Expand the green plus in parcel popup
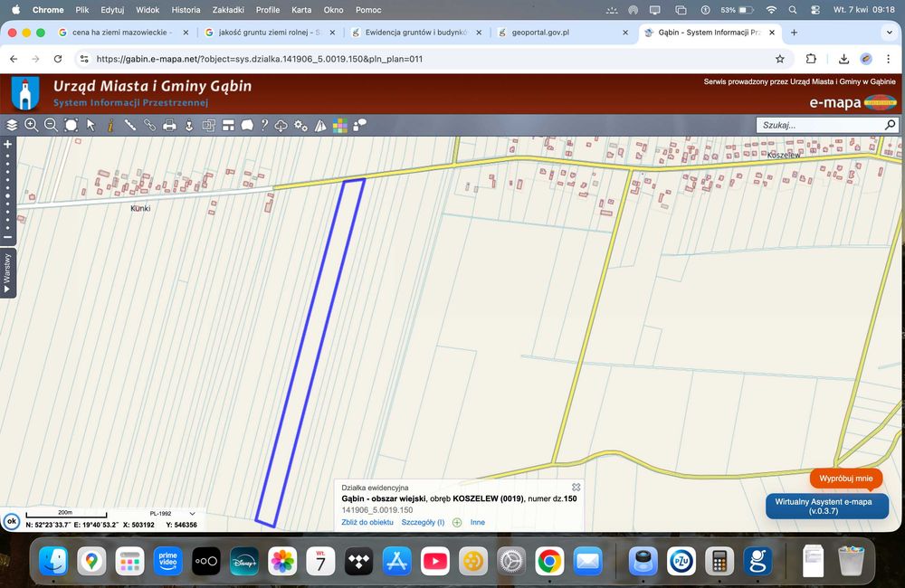Viewport: 905px width, 588px height. (x=457, y=522)
